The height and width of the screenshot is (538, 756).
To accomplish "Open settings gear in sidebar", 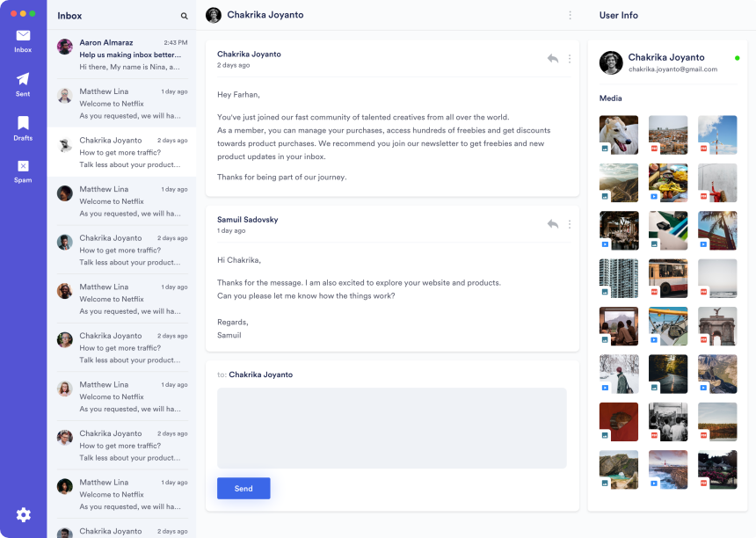I will [24, 515].
